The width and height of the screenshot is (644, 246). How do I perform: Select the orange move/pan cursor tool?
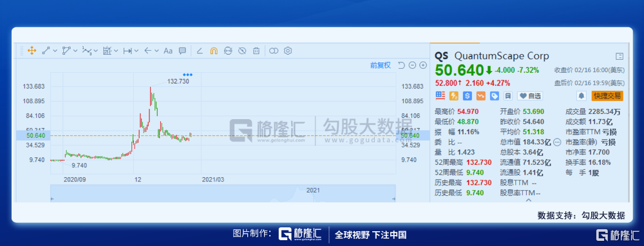click(x=32, y=51)
